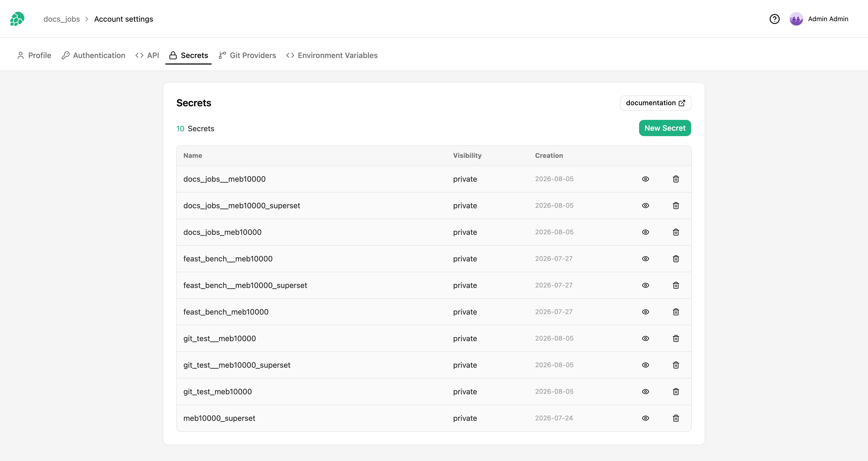
Task: Click the Creation column header
Action: (x=549, y=155)
